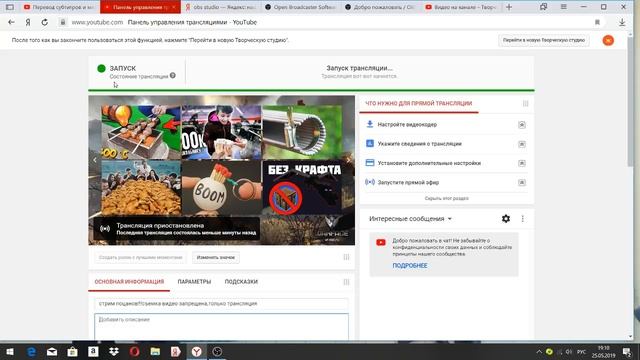The image size is (640, 360).
Task: Click the orange account avatar
Action: pos(608,40)
